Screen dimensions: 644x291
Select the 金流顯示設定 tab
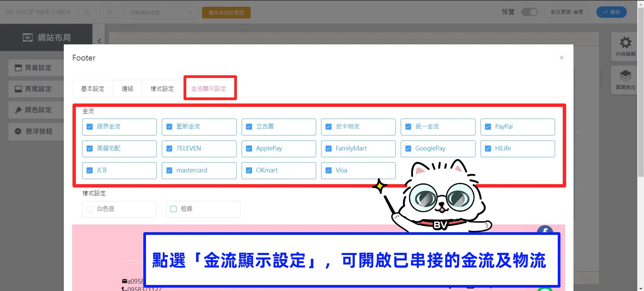209,89
